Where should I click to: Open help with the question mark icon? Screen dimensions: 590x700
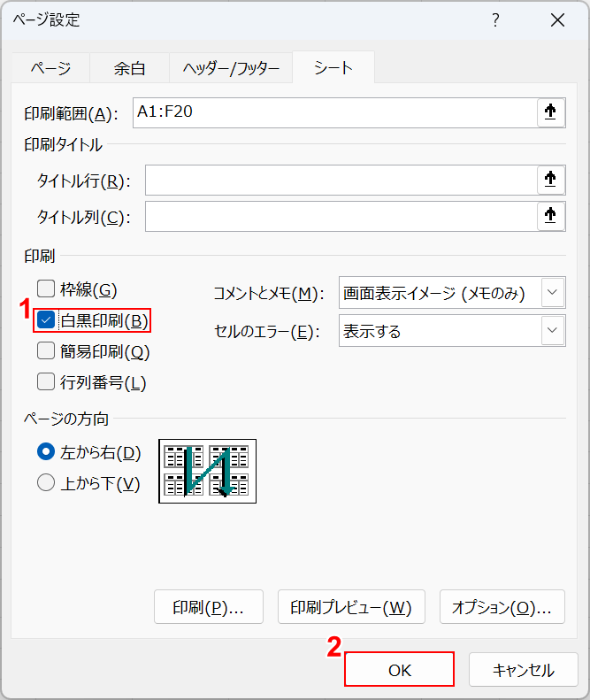[495, 20]
